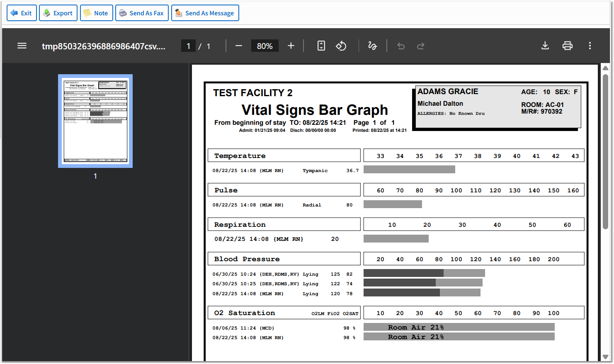Click the file name tmp850326396886986407csv
This screenshot has height=364, width=614.
click(104, 46)
